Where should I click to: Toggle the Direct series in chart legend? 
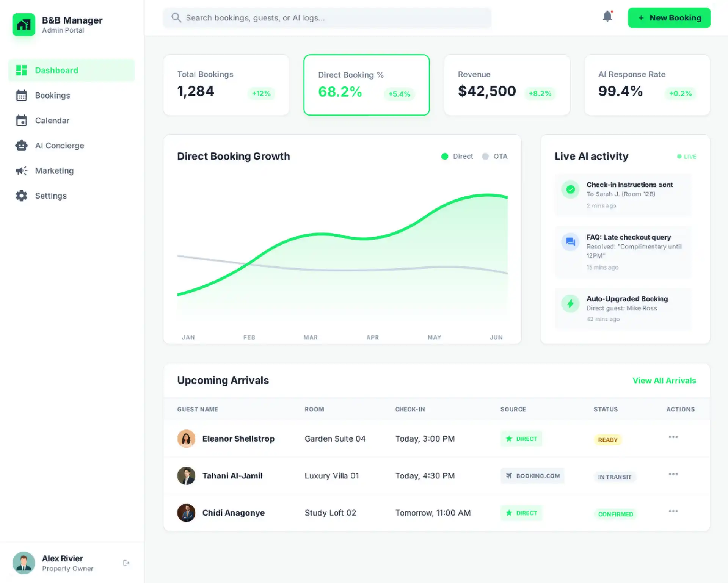[457, 156]
